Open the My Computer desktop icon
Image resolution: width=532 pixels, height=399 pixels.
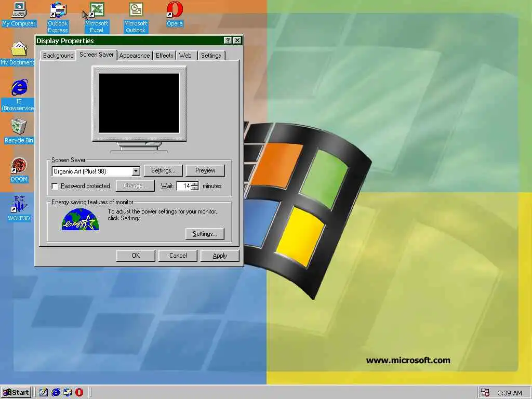point(19,14)
